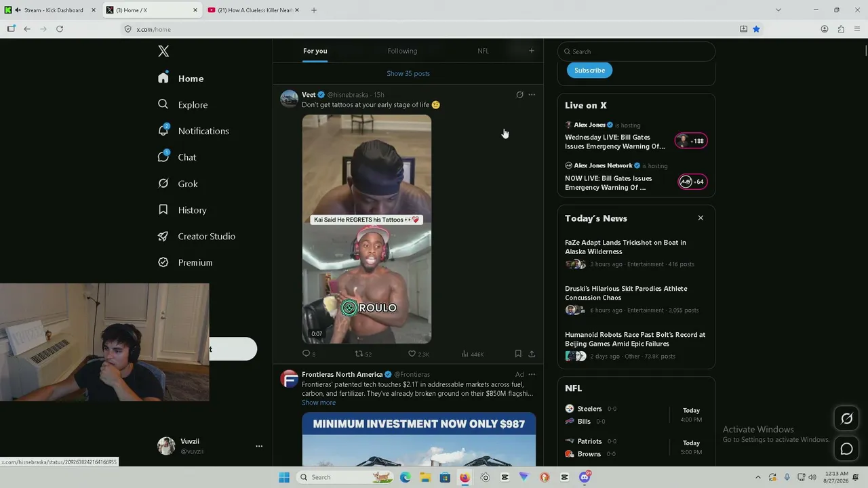Open Patriots vs Browns game

pyautogui.click(x=635, y=447)
